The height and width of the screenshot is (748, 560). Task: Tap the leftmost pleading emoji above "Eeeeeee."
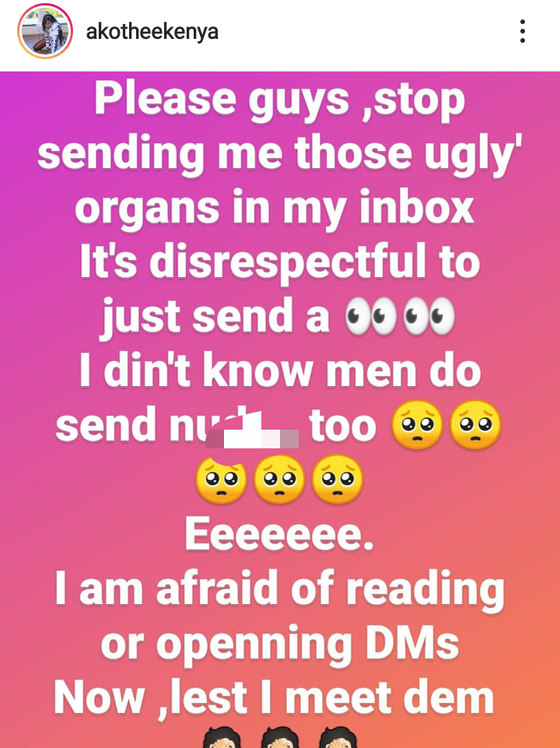[x=221, y=479]
